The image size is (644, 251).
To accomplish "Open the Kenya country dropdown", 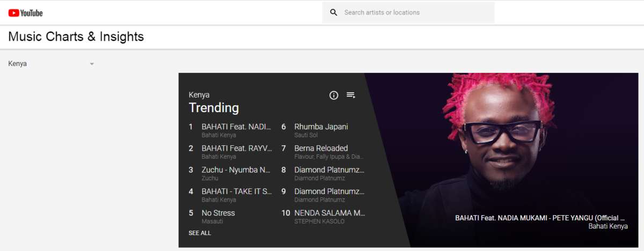I will click(52, 63).
